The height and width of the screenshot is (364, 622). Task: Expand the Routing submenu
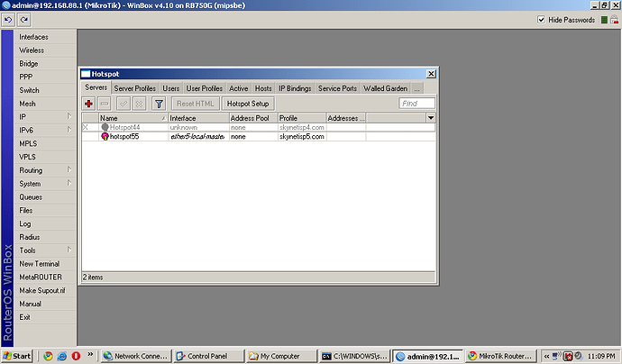69,169
